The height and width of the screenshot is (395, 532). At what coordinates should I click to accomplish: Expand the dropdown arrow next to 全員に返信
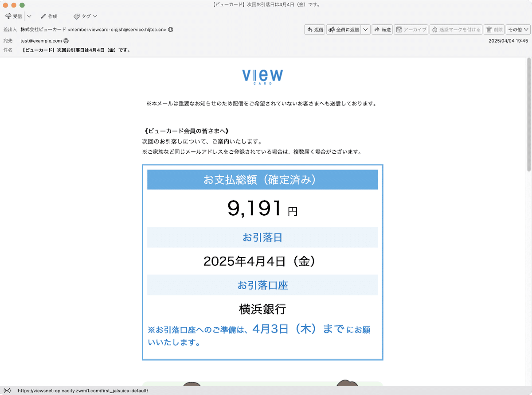tap(366, 30)
